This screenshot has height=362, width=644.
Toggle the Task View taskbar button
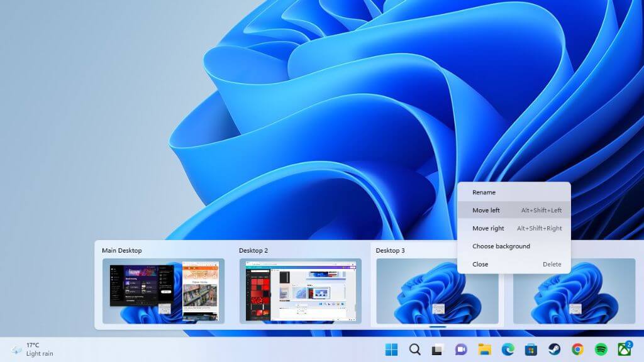point(438,349)
